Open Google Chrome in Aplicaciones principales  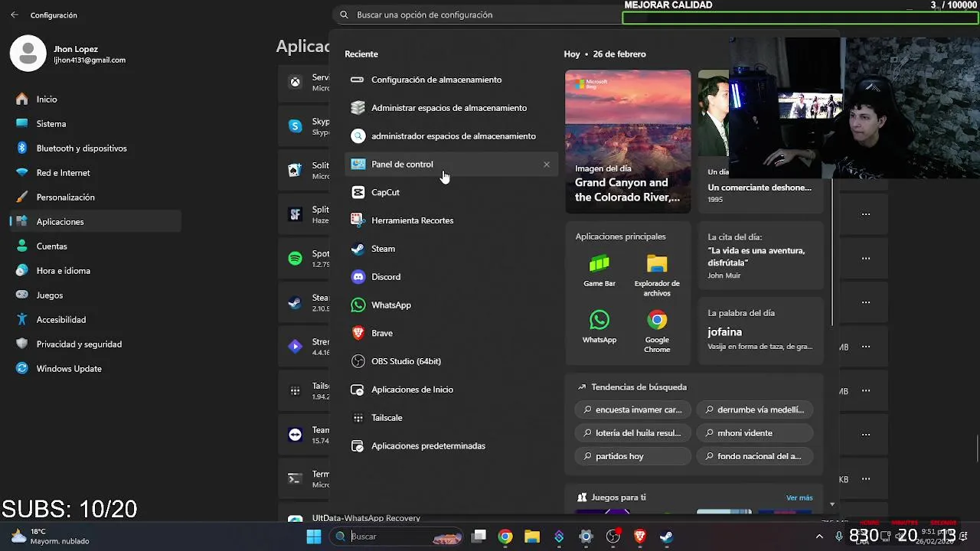tap(657, 331)
